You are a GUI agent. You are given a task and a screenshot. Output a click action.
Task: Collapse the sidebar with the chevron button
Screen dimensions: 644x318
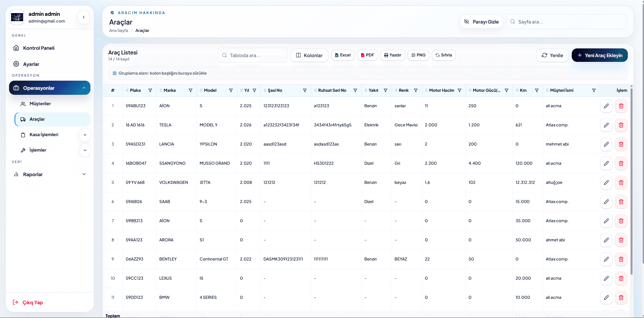(84, 17)
